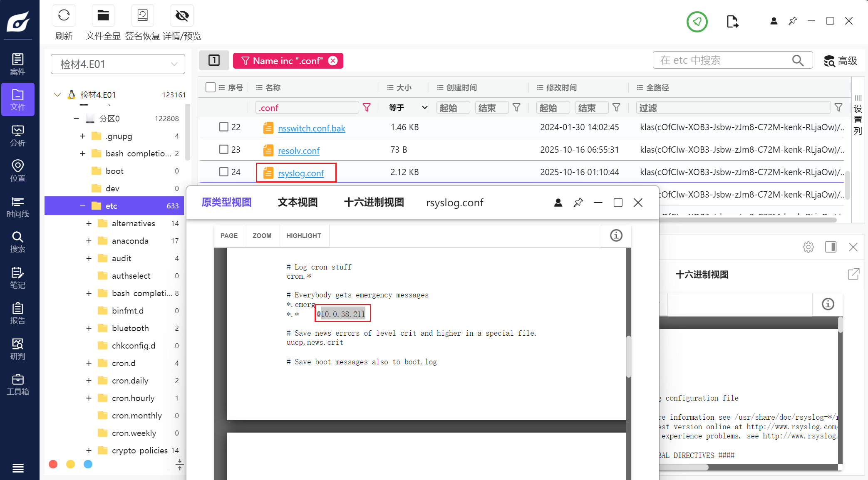Check the checkbox for row 22
The width and height of the screenshot is (868, 480).
[224, 127]
